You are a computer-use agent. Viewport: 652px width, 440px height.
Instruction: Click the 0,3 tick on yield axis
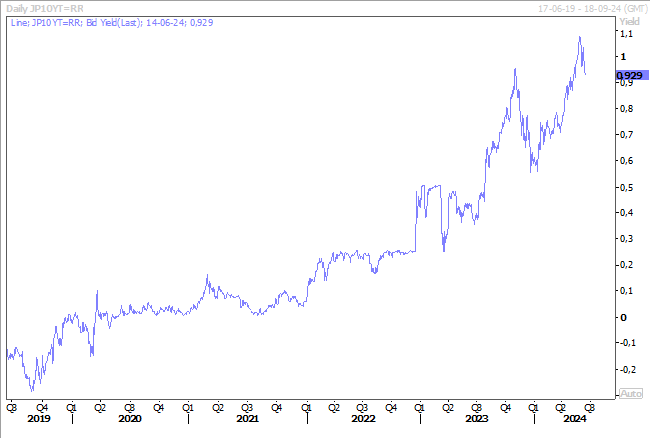point(626,239)
